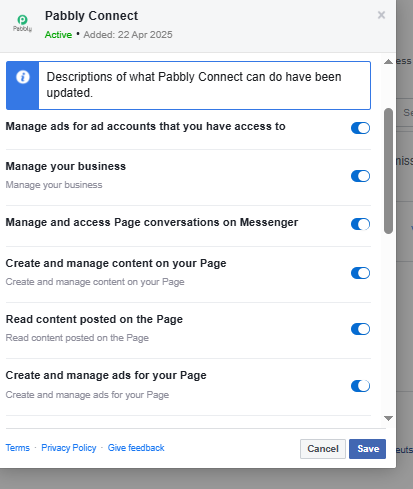Turn off Create and manage content on your Page
413x489 pixels.
pyautogui.click(x=360, y=273)
